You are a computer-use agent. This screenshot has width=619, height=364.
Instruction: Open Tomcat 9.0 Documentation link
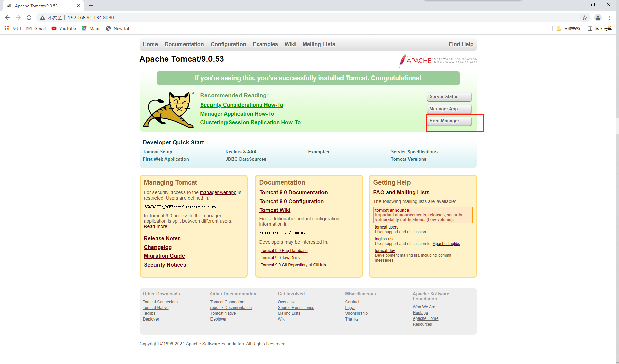(x=293, y=193)
